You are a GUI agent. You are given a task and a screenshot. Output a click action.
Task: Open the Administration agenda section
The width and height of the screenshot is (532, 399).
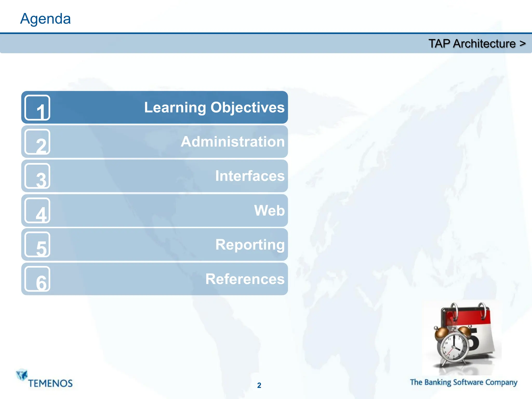point(155,142)
